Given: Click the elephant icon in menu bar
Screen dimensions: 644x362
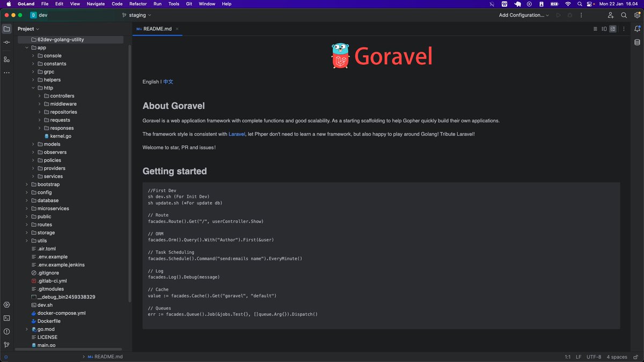Looking at the screenshot, I should [x=517, y=4].
